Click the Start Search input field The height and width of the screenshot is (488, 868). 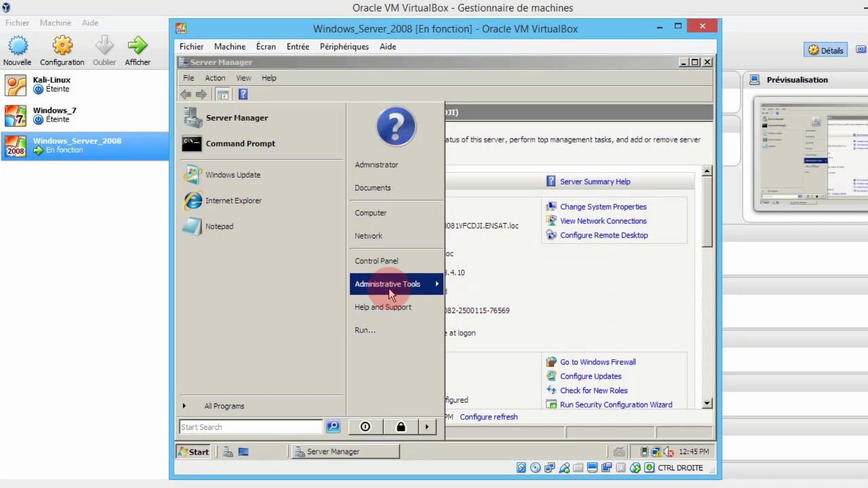(251, 427)
